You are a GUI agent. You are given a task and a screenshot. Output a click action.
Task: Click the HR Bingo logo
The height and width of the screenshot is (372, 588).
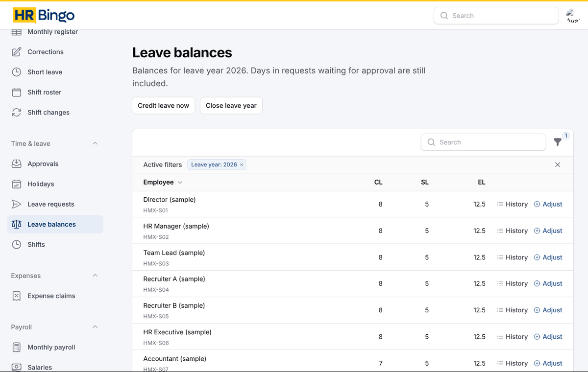click(44, 16)
